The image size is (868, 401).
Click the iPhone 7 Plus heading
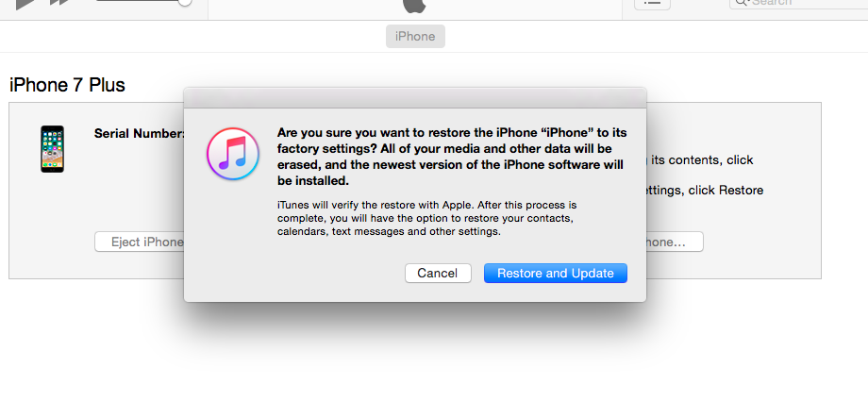click(x=67, y=85)
